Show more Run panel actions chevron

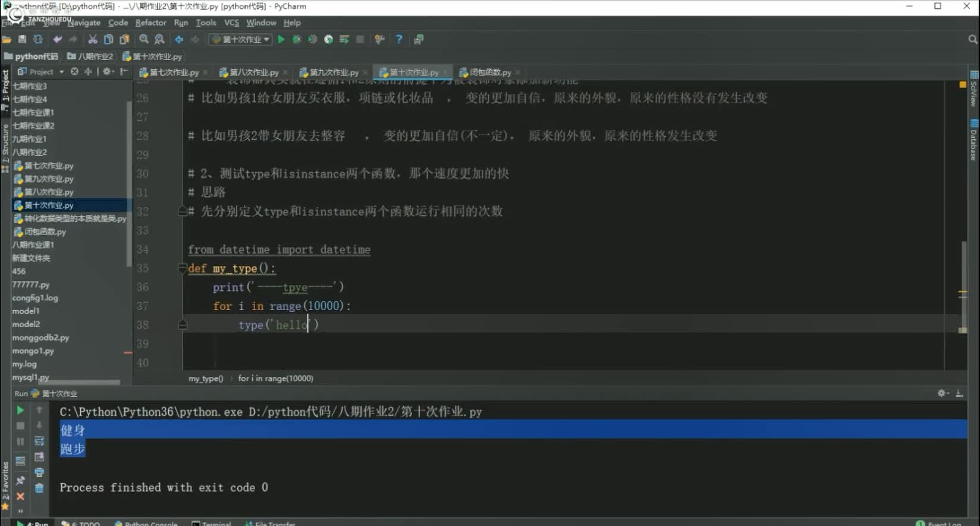[20, 511]
